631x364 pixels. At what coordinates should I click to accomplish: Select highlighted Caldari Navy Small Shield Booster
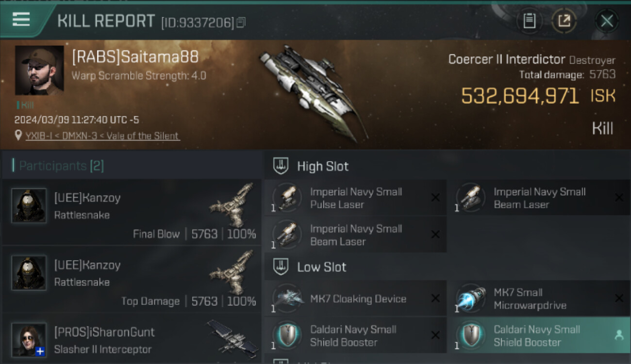point(538,335)
